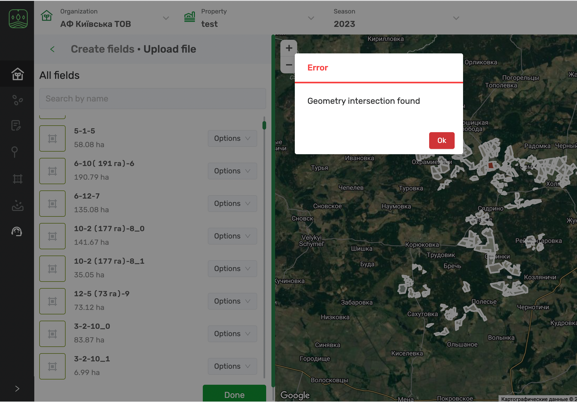577x404 pixels.
Task: Open the gauge dashboard sidebar icon
Action: (17, 231)
